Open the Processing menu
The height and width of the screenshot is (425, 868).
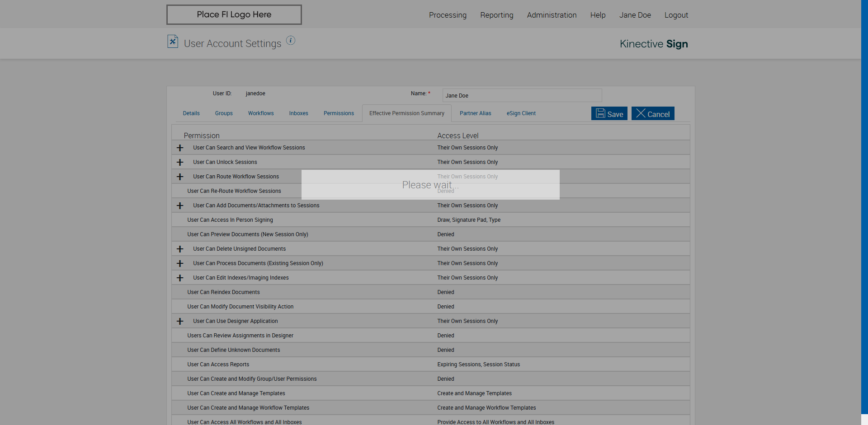point(448,15)
